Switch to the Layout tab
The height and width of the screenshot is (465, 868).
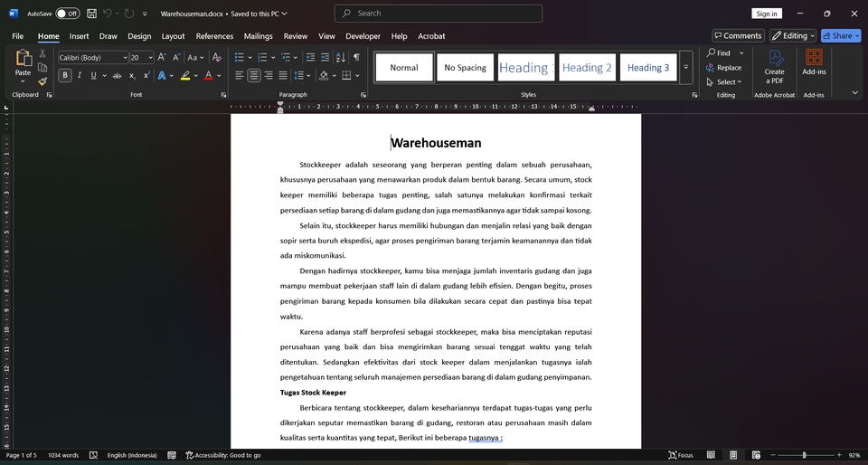(173, 36)
